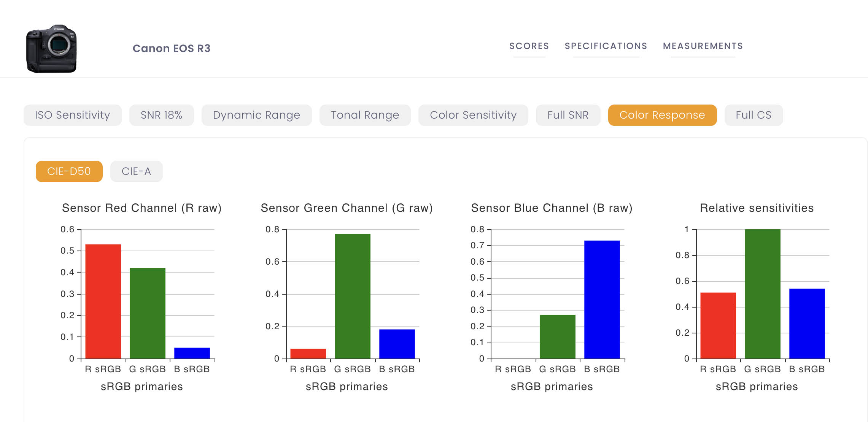
Task: Switch to the ISO Sensitivity tab
Action: coord(73,115)
